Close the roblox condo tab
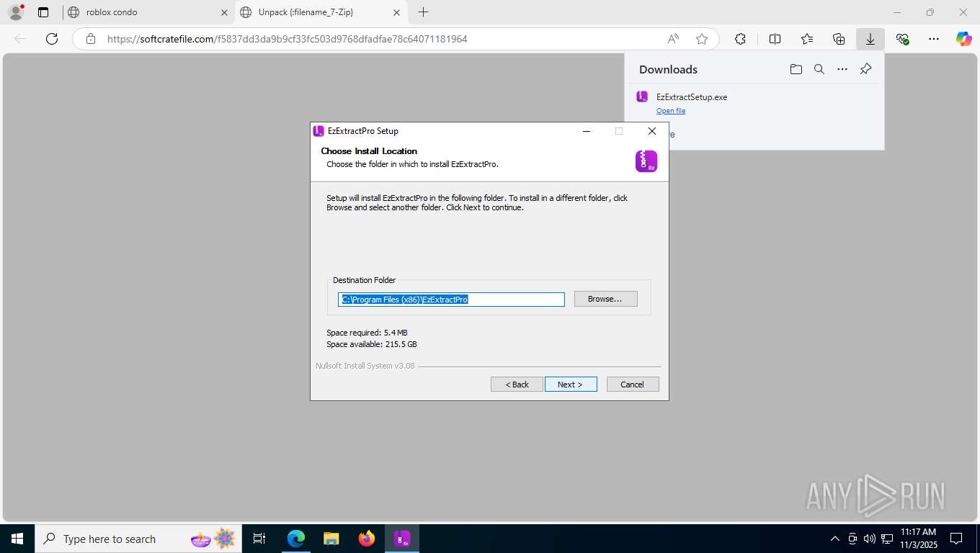The height and width of the screenshot is (553, 980). [224, 12]
